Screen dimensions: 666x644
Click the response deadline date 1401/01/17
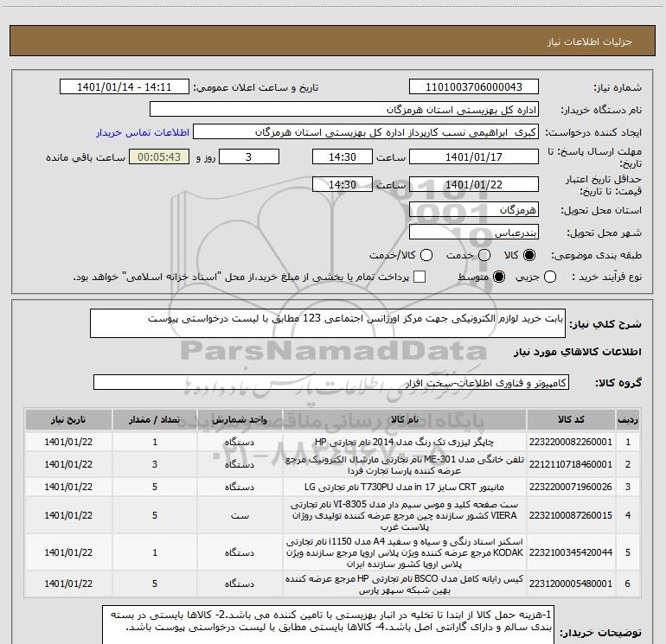click(x=474, y=157)
